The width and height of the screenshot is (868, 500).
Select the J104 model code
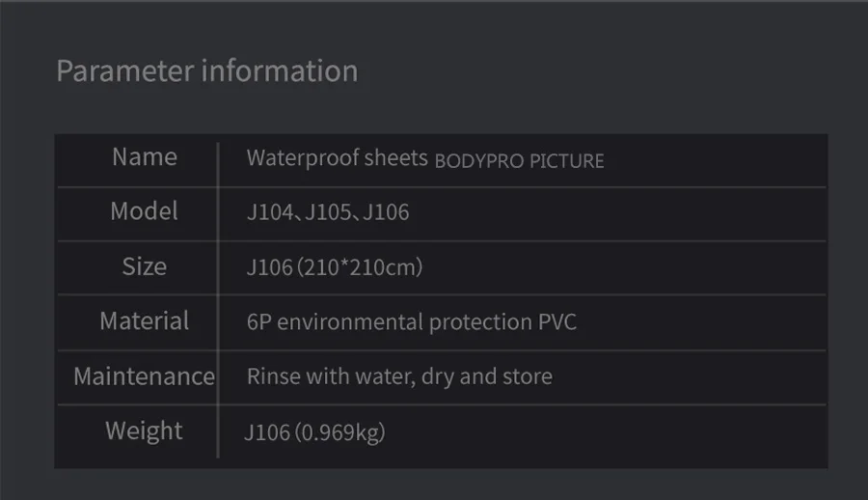pyautogui.click(x=269, y=212)
